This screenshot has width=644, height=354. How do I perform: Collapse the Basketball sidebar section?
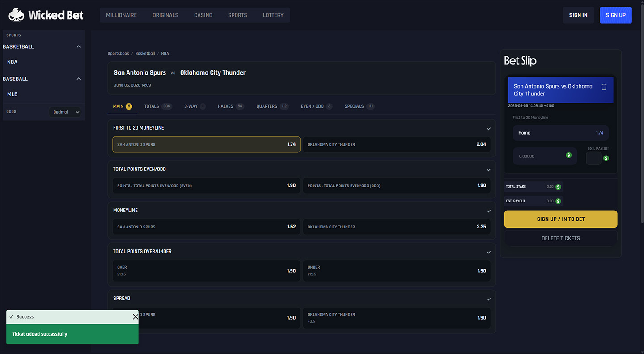click(79, 46)
